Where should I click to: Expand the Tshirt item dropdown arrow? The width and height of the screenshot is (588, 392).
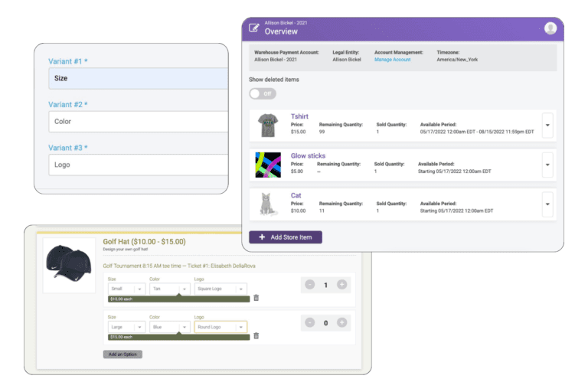547,123
